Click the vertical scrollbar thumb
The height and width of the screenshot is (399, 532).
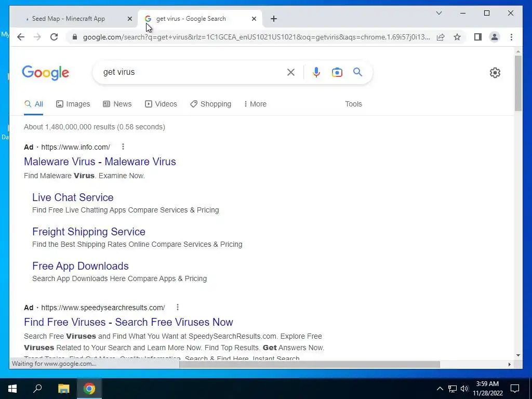[518, 83]
